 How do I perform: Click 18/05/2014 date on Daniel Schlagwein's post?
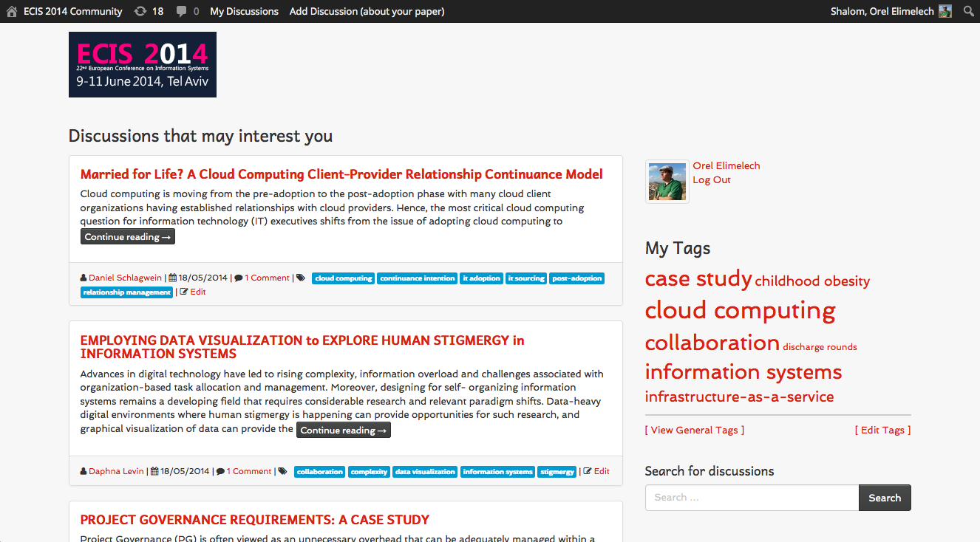(203, 278)
